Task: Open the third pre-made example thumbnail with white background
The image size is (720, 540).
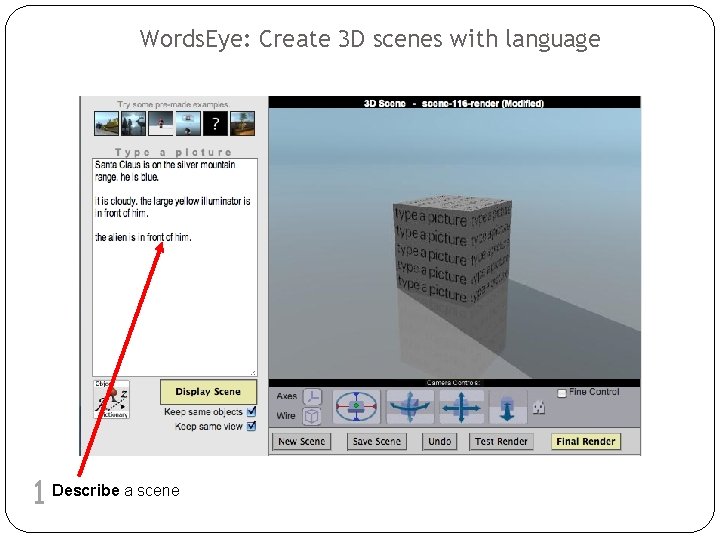Action: coord(161,123)
